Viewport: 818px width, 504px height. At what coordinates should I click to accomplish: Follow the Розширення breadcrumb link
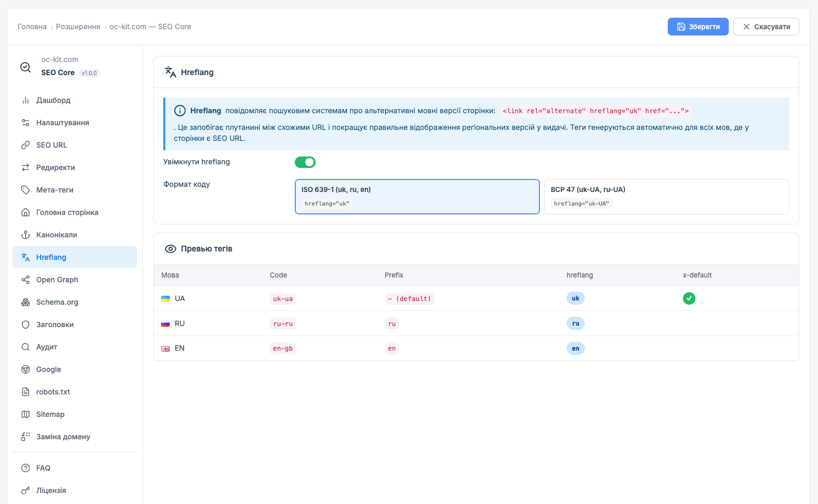click(78, 27)
